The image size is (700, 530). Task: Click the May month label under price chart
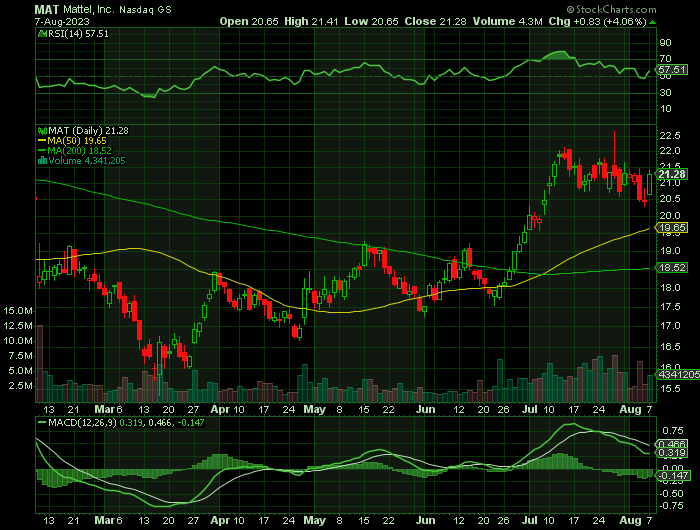[314, 409]
